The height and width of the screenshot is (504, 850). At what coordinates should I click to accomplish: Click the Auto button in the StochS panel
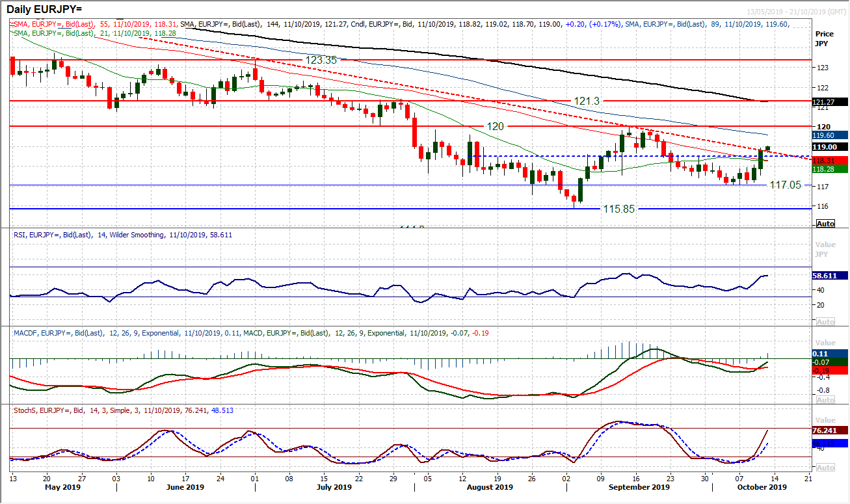click(x=824, y=467)
